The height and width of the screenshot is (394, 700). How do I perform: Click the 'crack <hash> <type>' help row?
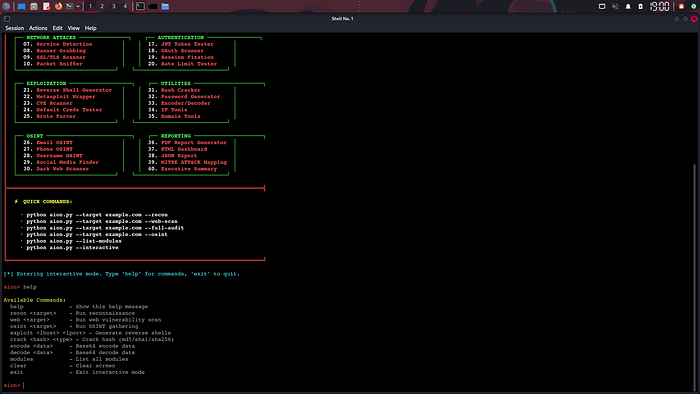[x=92, y=339]
